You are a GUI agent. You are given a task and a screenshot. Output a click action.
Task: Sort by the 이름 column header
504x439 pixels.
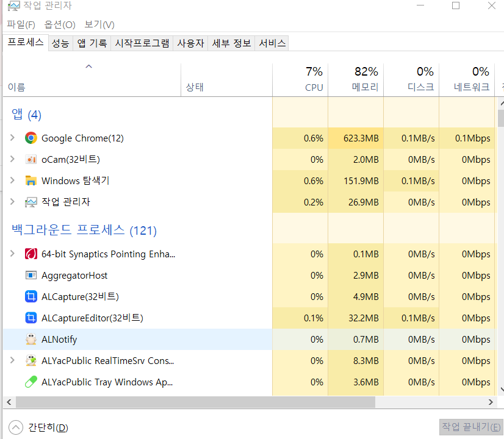pos(92,80)
